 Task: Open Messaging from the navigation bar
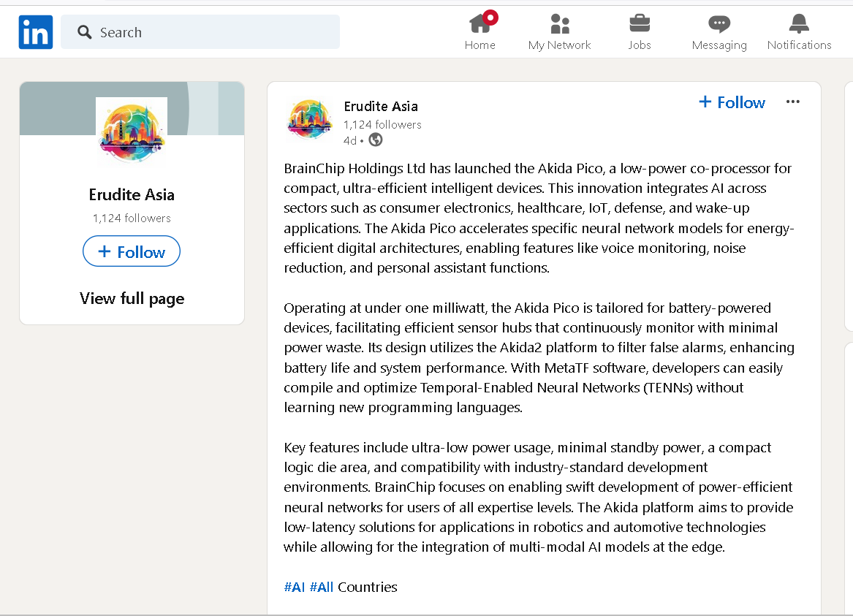tap(719, 31)
